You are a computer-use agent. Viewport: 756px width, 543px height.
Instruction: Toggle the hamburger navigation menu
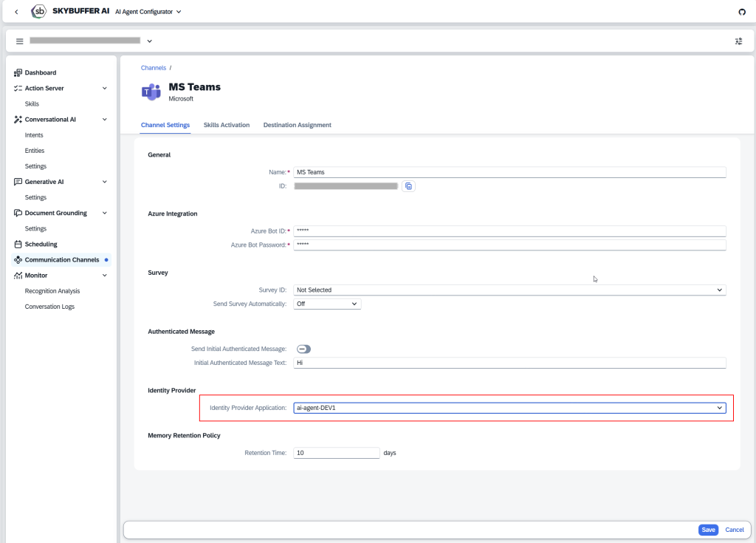click(20, 41)
